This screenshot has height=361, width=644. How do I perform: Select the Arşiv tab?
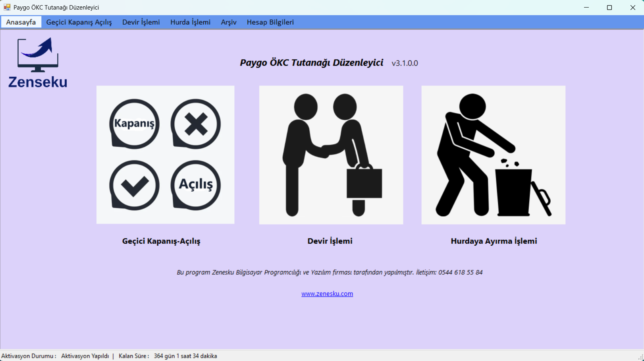click(229, 22)
